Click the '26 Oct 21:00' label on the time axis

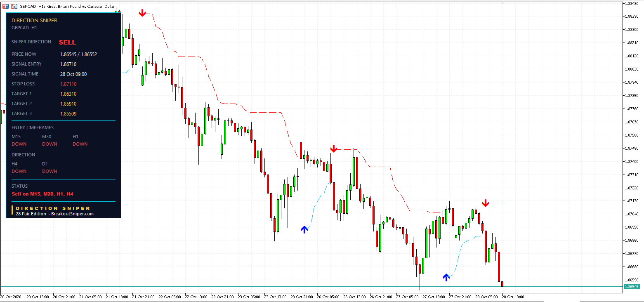point(381,297)
